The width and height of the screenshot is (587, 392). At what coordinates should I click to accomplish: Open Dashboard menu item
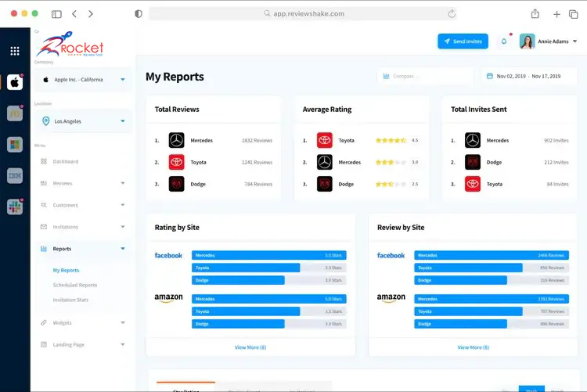66,161
